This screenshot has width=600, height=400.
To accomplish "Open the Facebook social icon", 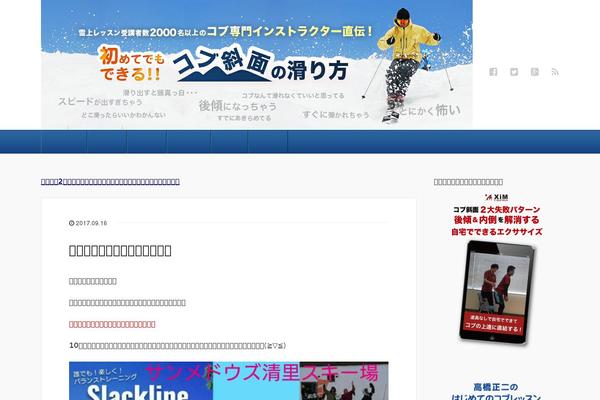I will (493, 72).
